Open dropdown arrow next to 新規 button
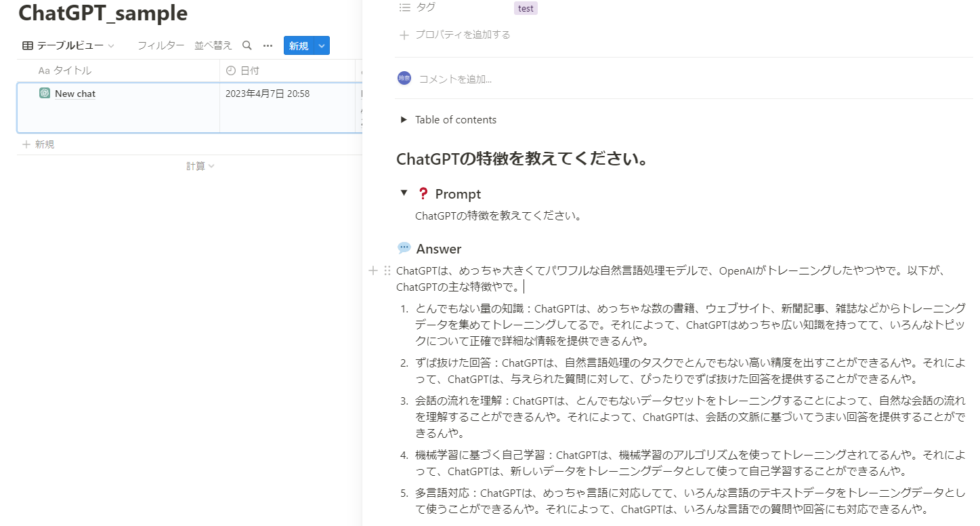This screenshot has width=980, height=526. tap(322, 45)
